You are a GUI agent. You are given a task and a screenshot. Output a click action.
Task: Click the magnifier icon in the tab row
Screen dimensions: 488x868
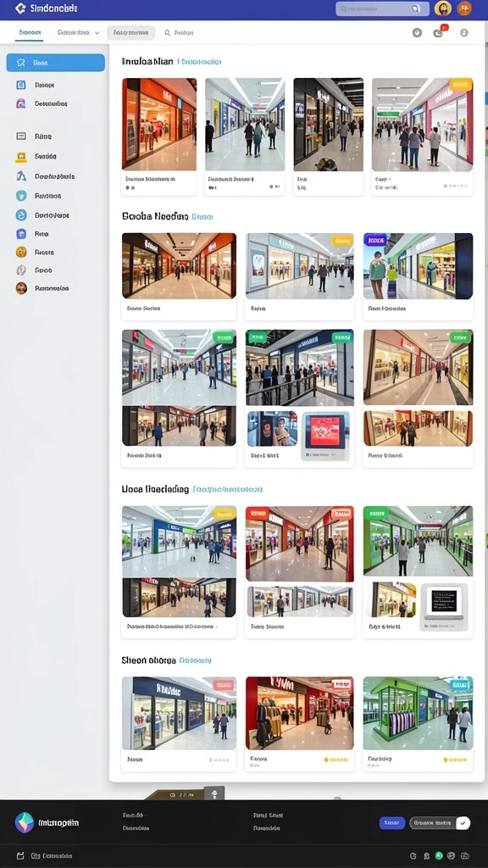coord(167,33)
